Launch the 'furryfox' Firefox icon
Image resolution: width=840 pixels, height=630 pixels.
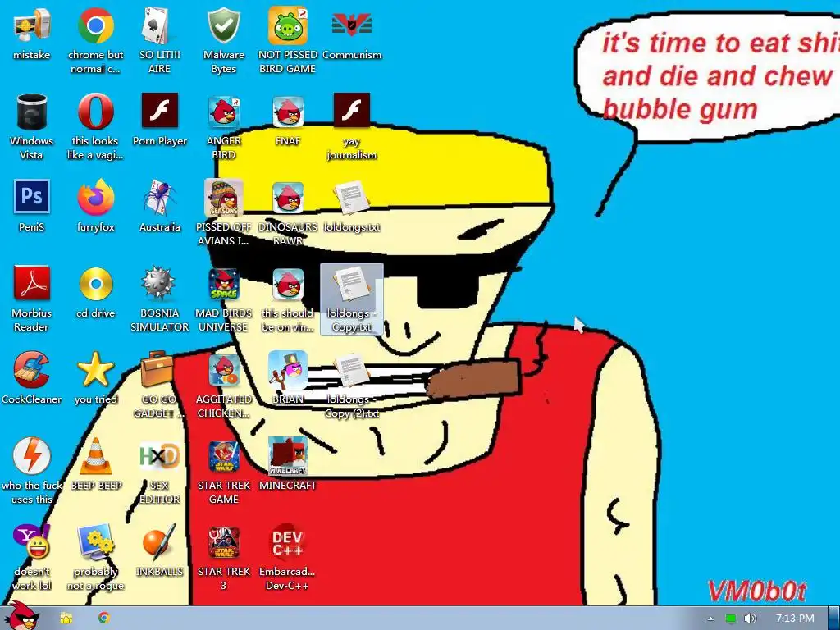point(95,197)
